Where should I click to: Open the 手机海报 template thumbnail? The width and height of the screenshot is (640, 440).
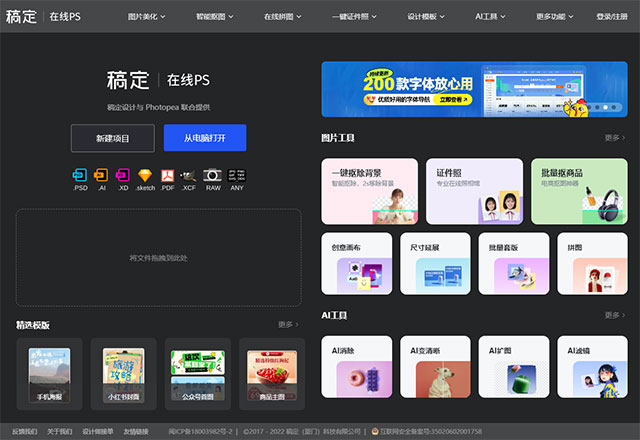pos(49,375)
